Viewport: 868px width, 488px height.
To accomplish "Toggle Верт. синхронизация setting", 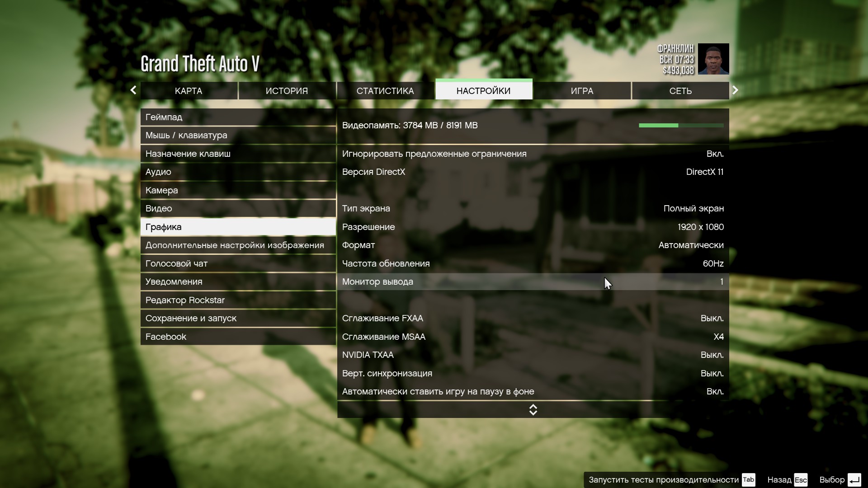I will click(x=533, y=373).
